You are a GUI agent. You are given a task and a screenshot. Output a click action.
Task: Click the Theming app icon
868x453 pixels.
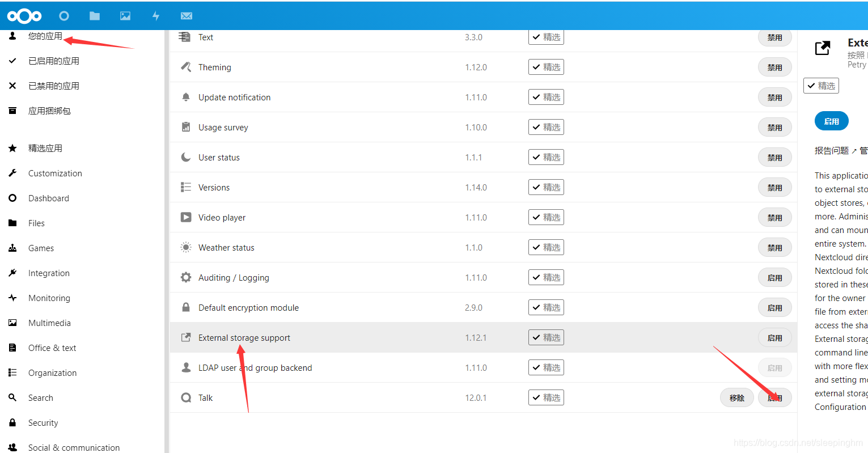click(186, 67)
